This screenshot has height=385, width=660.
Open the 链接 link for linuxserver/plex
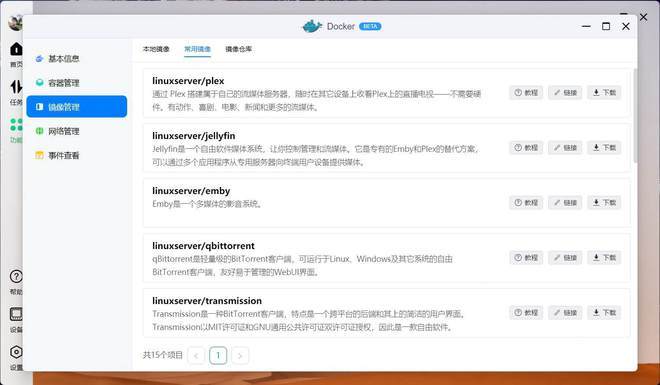pyautogui.click(x=565, y=93)
